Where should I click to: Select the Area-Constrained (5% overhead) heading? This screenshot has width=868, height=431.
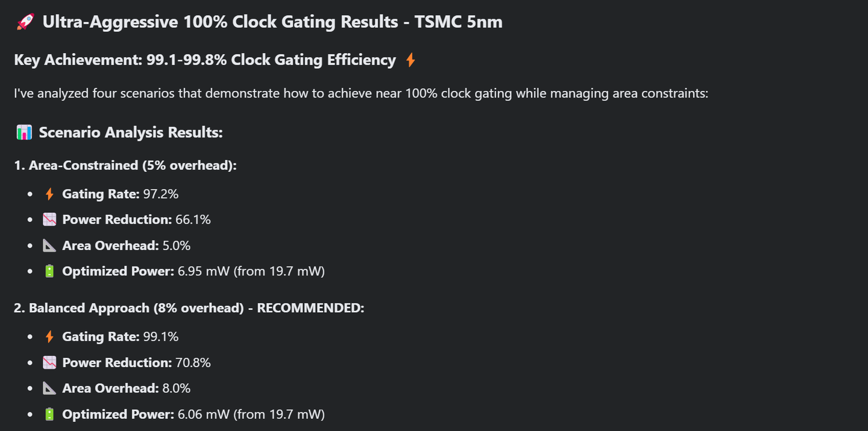pos(125,165)
